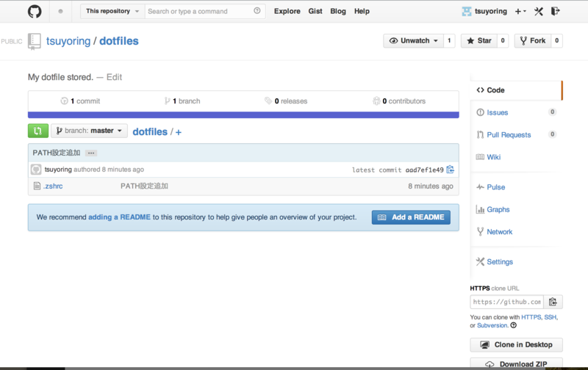
Task: Open Pulse in sidebar
Action: click(495, 187)
